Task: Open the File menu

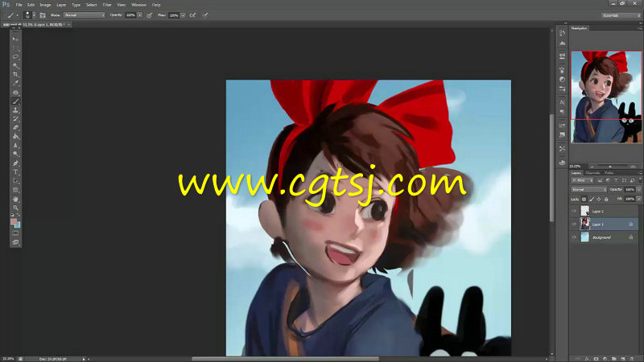Action: (x=19, y=5)
